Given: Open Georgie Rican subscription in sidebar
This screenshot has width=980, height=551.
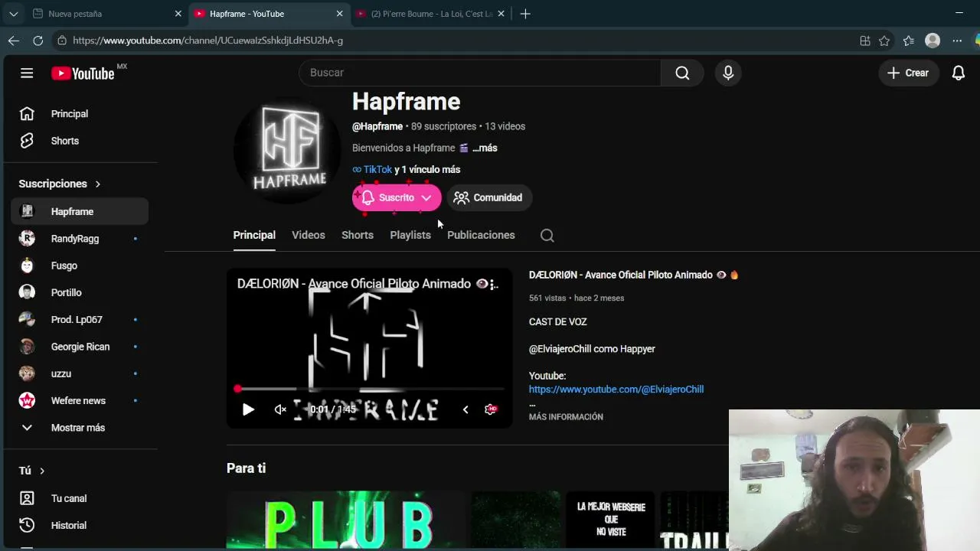Looking at the screenshot, I should click(80, 347).
